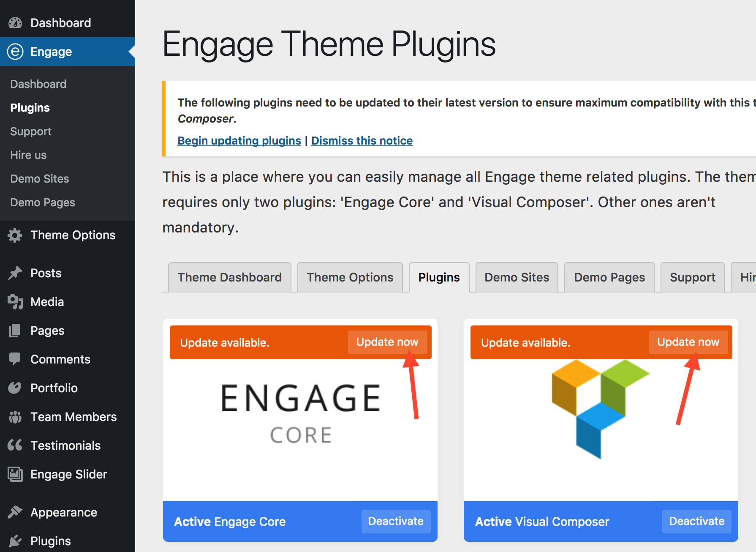Screen dimensions: 756x552
Task: Deactivate the Engage Core plugin
Action: [x=396, y=521]
